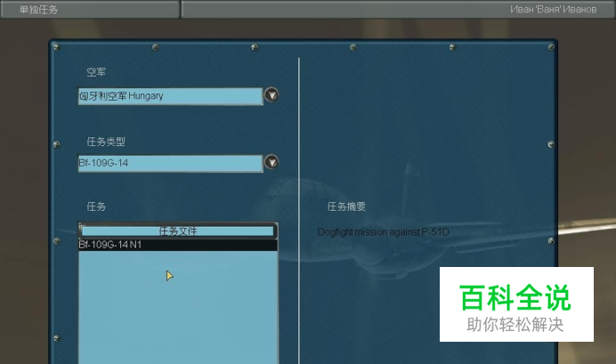Open the 任务类型 mission type dropdown arrow
This screenshot has width=616, height=364.
[x=272, y=162]
